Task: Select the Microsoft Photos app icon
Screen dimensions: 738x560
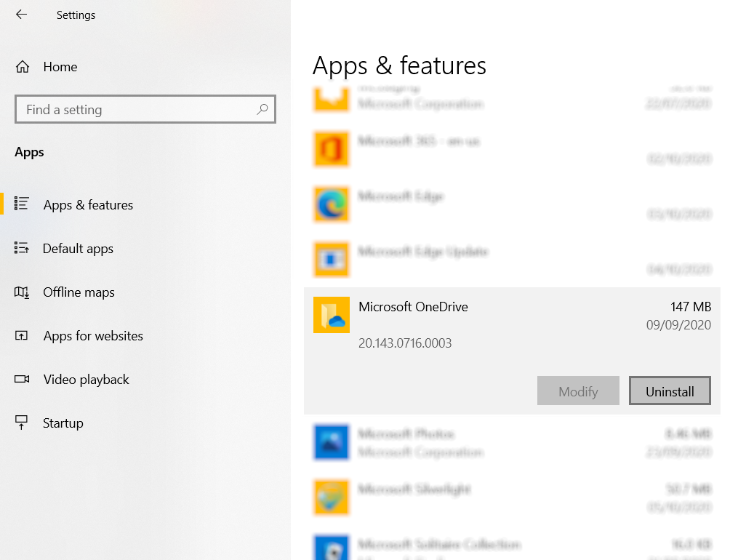Action: [332, 442]
